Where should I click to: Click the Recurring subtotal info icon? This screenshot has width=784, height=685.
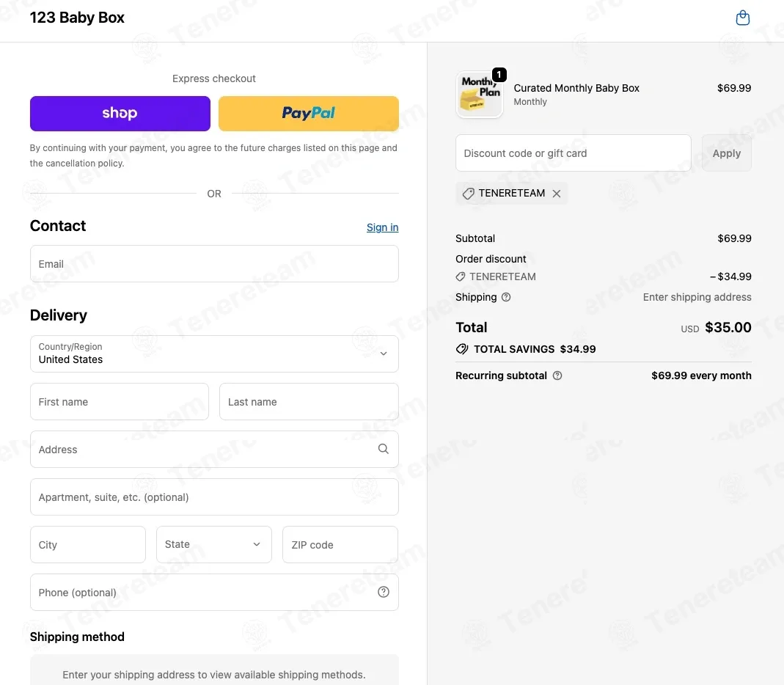click(x=557, y=376)
